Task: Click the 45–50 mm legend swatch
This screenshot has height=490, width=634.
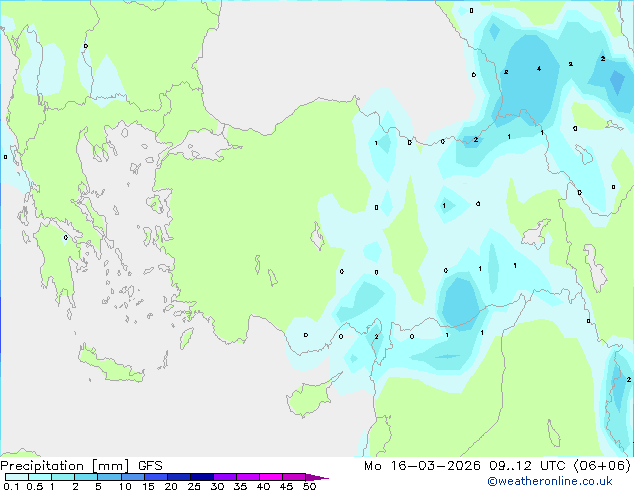Action: click(x=294, y=477)
